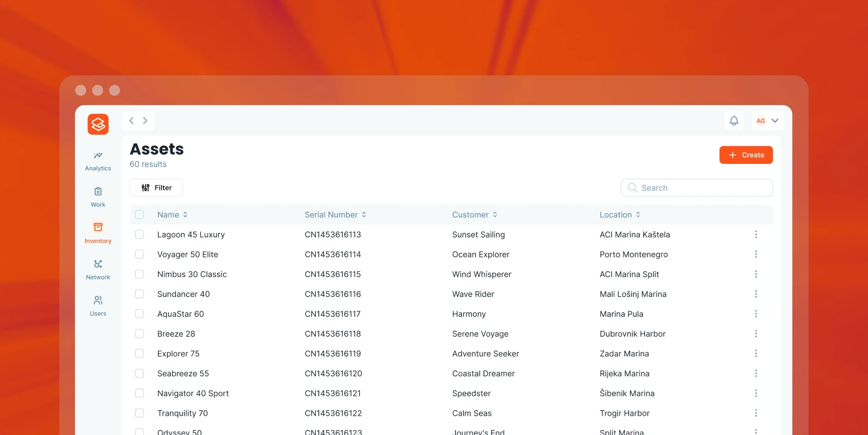Check the Tranquility 70 row checkbox
868x435 pixels.
[140, 412]
